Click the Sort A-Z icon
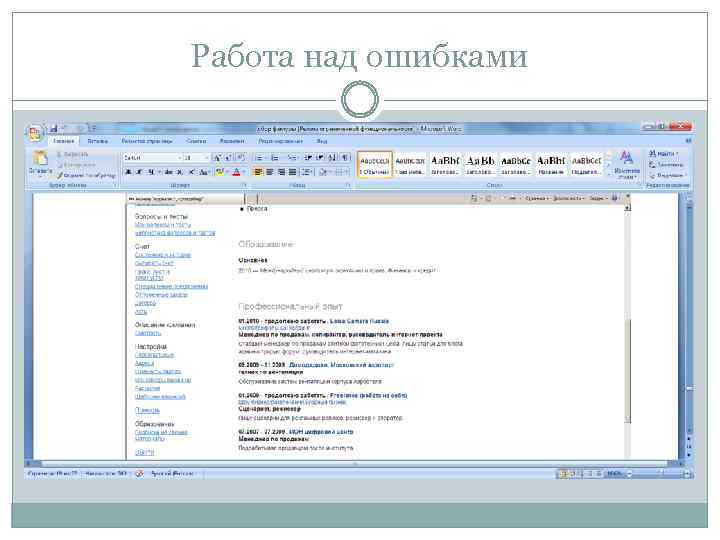 point(332,158)
